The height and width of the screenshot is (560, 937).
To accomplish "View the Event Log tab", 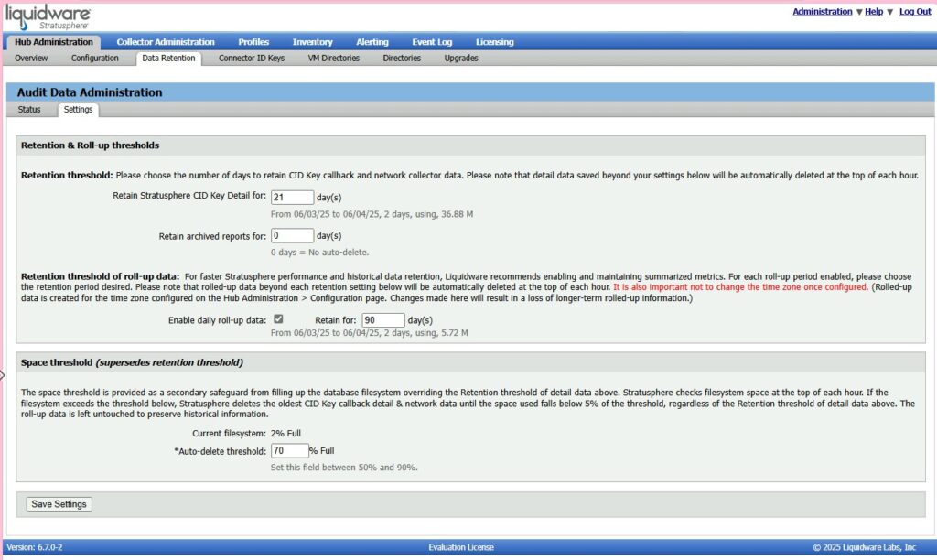I will point(432,42).
